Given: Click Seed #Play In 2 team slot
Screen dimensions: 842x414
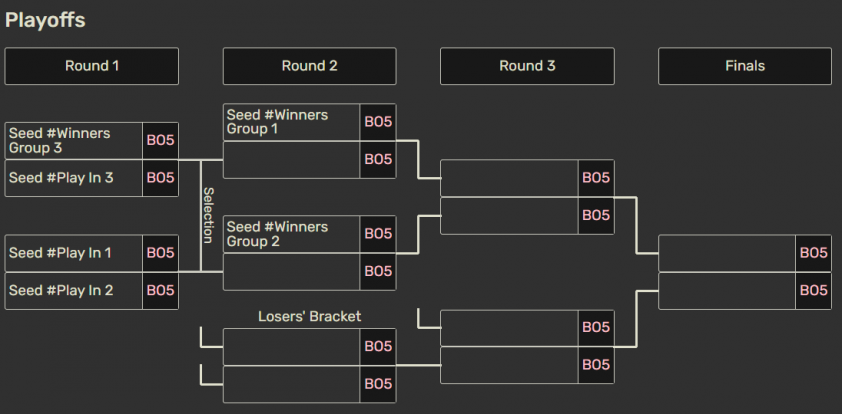Looking at the screenshot, I should (x=74, y=290).
